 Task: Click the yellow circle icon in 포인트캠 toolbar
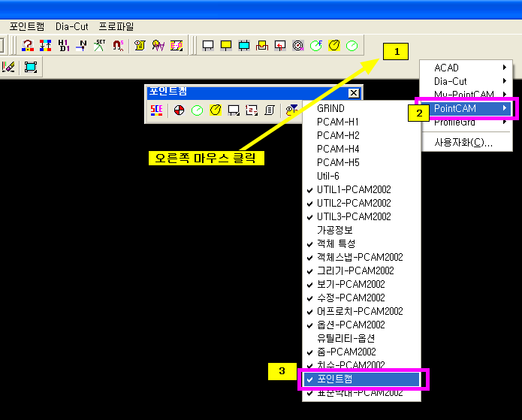tap(216, 110)
